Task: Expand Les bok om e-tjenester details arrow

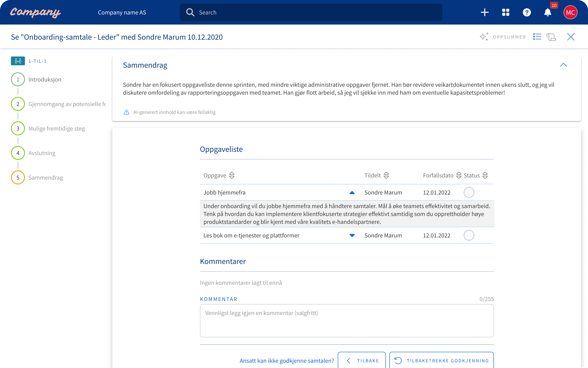Action: tap(352, 235)
